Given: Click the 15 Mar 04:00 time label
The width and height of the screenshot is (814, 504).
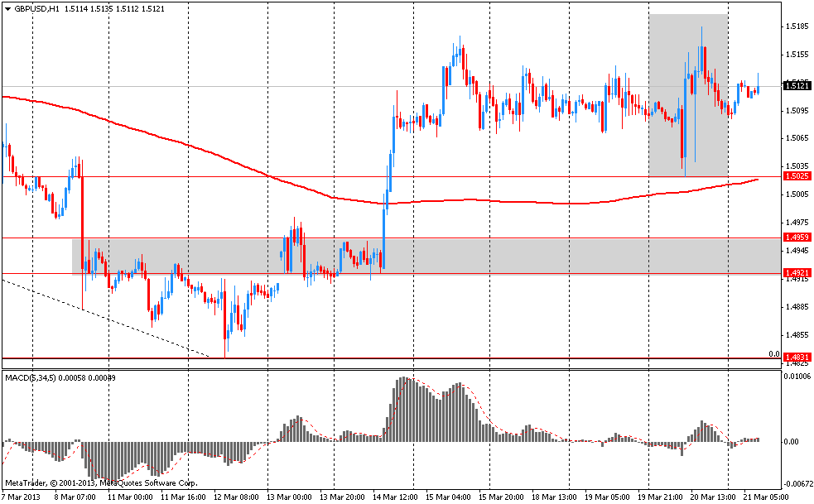Looking at the screenshot, I should [x=446, y=497].
